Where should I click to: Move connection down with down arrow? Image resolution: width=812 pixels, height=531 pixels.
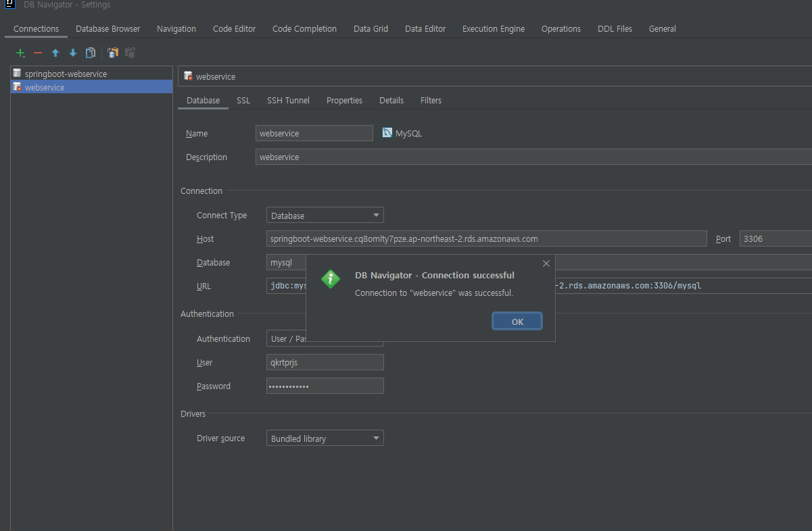[73, 53]
